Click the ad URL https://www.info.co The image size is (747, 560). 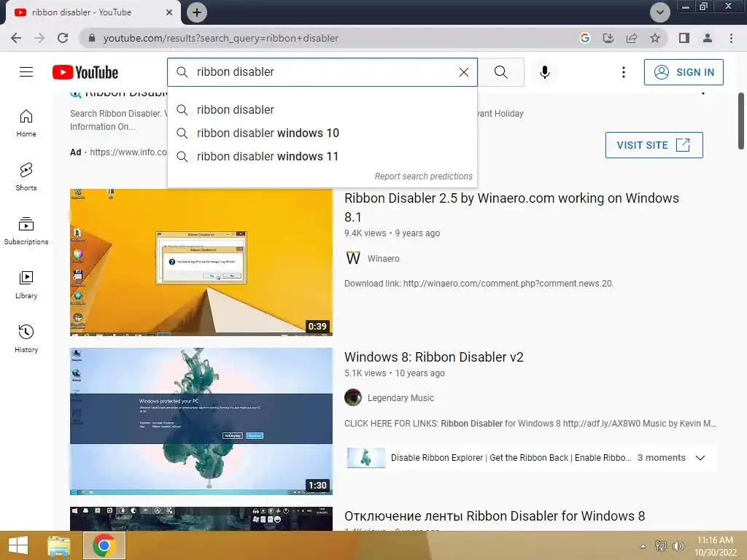click(x=128, y=152)
